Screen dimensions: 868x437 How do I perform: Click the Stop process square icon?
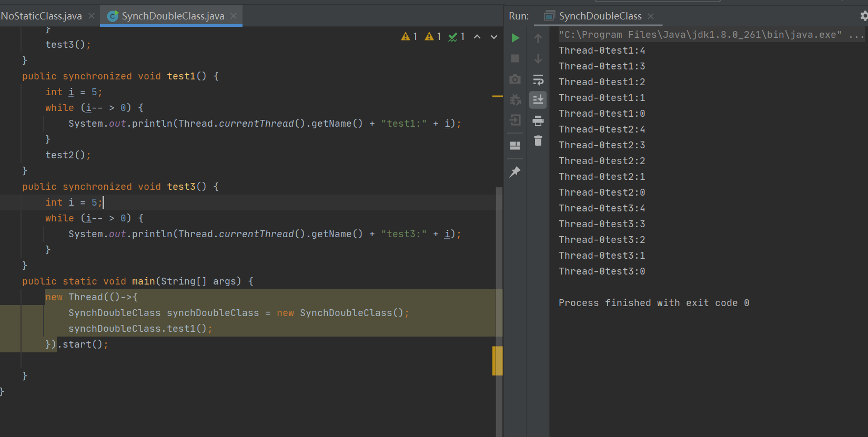515,58
